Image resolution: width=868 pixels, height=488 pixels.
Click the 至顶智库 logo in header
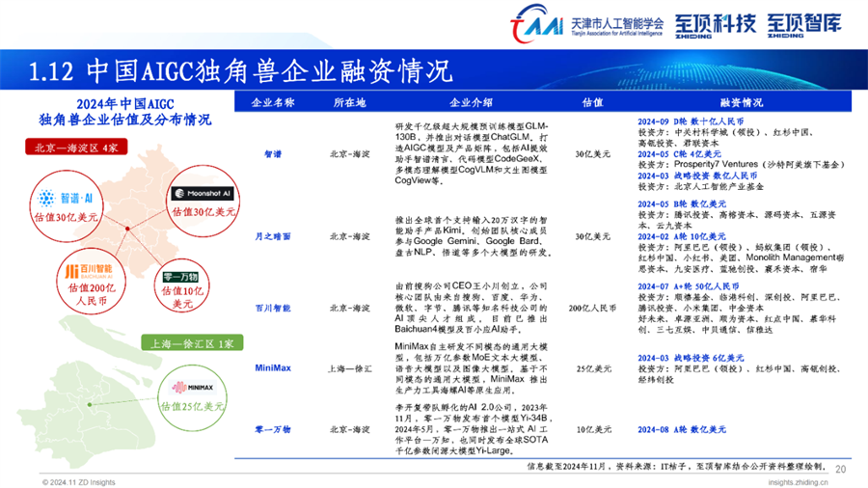click(803, 23)
